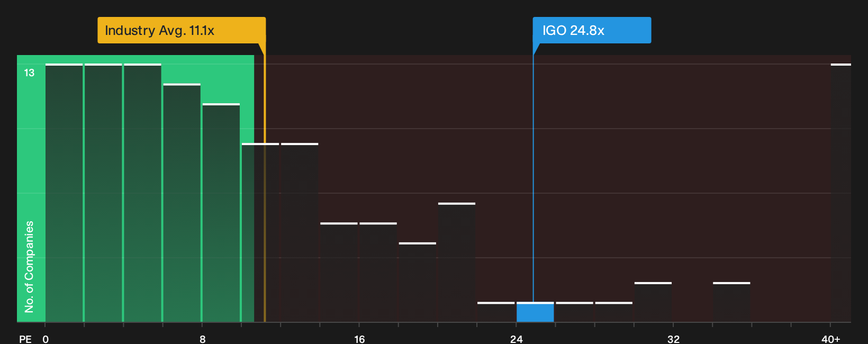Screen dimensions: 868x344
Task: Click the x-axis label 8
Action: [x=203, y=339]
